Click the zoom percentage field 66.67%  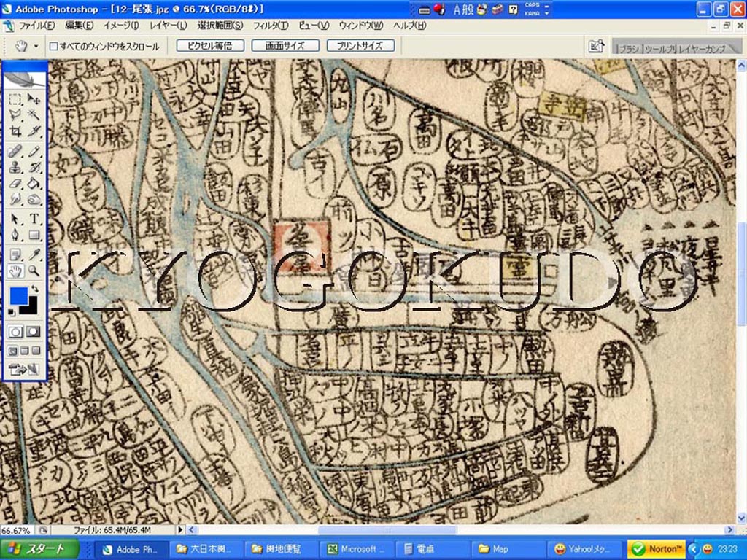[17, 530]
